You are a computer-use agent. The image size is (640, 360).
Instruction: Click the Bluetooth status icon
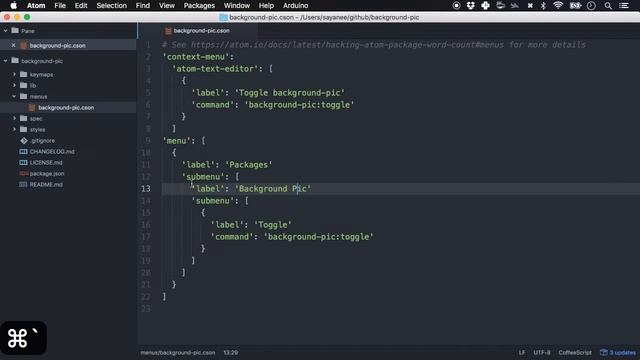pos(543,5)
